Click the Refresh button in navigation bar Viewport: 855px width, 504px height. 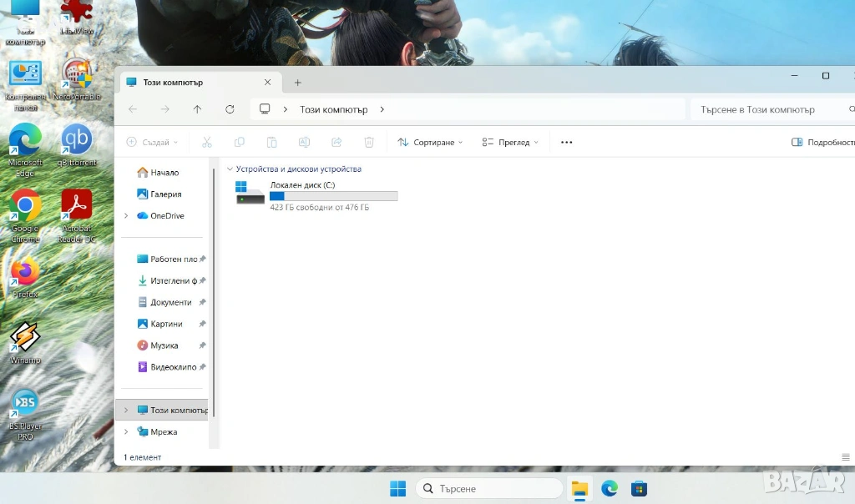pyautogui.click(x=230, y=109)
